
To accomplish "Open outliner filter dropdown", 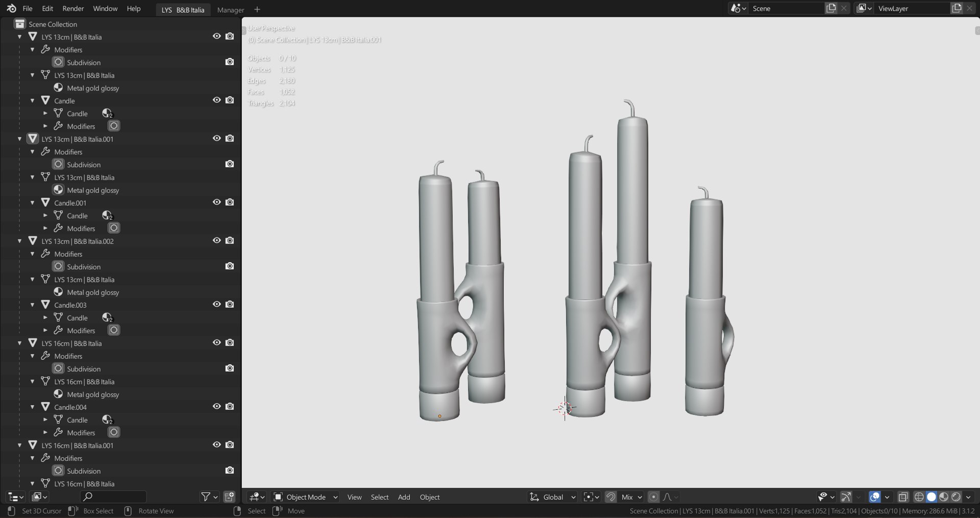I will coord(209,497).
